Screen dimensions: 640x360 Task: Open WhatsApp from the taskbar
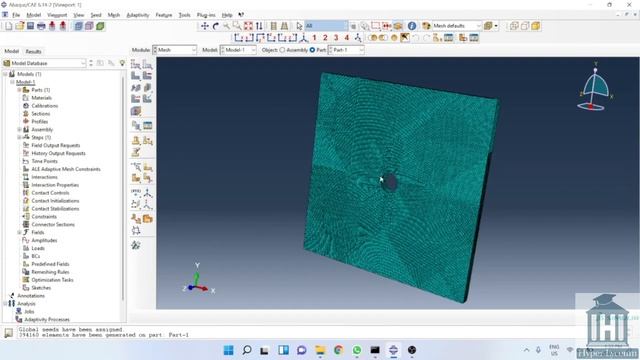(x=357, y=350)
